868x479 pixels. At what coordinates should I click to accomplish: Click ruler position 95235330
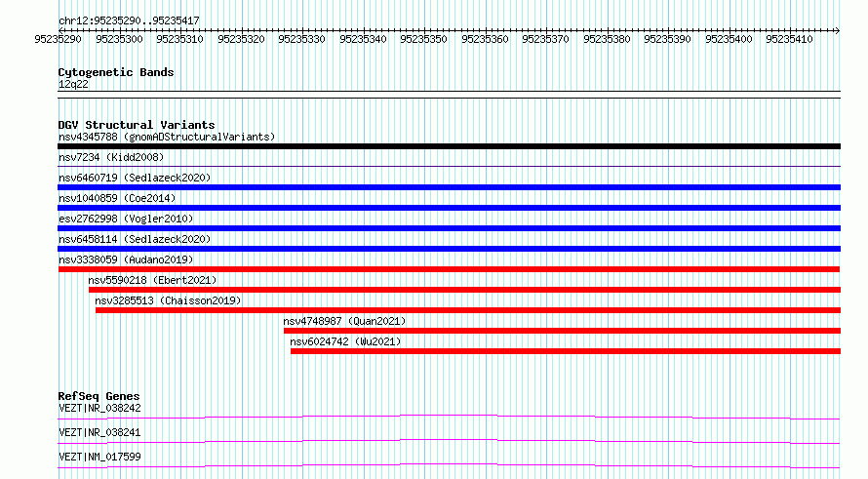click(301, 39)
